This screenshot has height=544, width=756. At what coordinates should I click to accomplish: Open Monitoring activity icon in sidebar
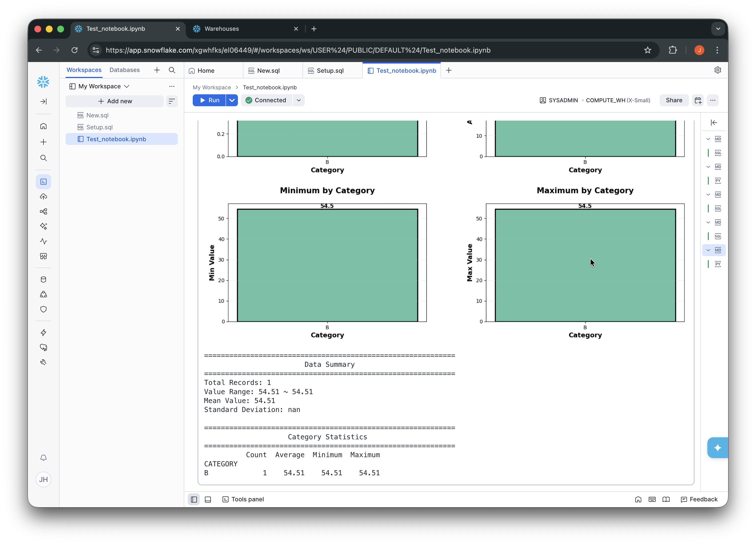[43, 241]
